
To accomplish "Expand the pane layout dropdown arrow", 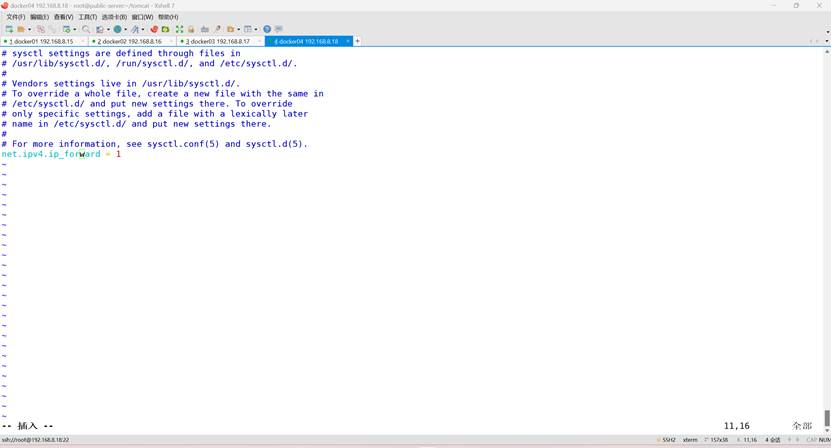I will click(x=256, y=29).
